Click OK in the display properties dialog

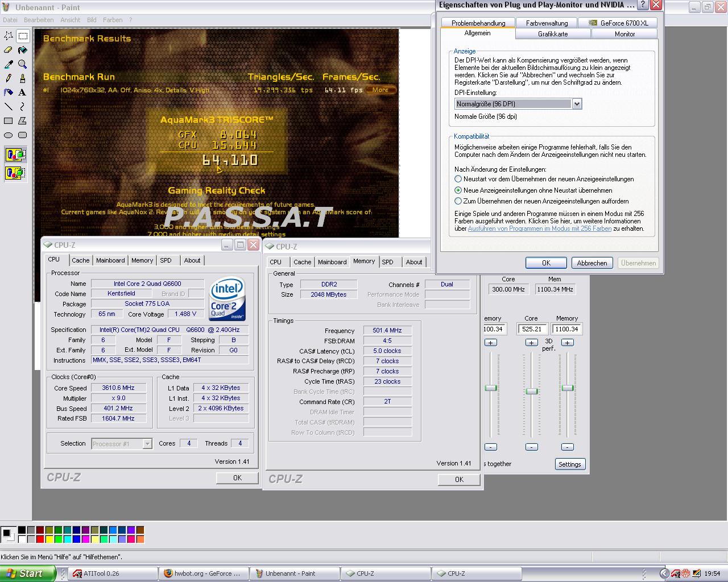point(546,263)
